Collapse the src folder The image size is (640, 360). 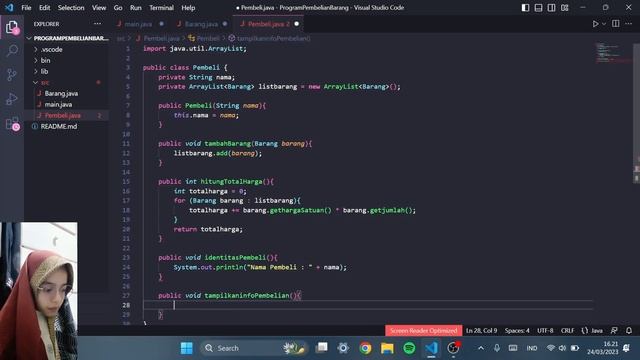(x=67, y=82)
